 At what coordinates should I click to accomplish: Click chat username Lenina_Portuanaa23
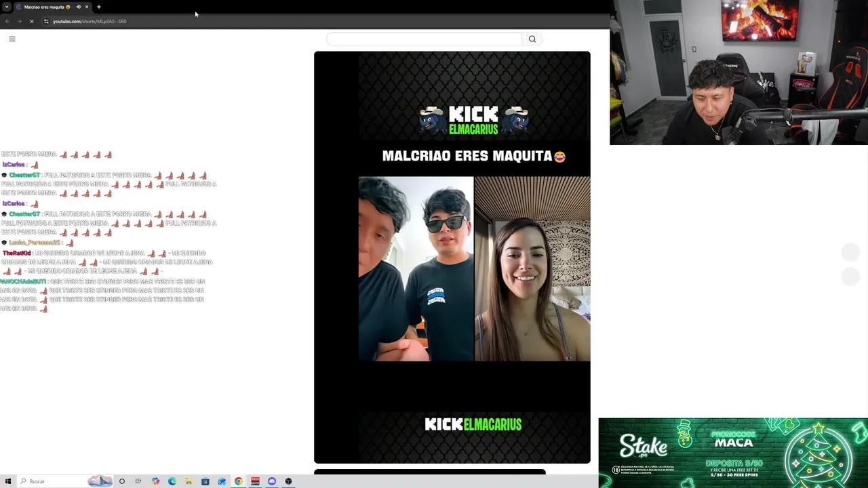(35, 243)
